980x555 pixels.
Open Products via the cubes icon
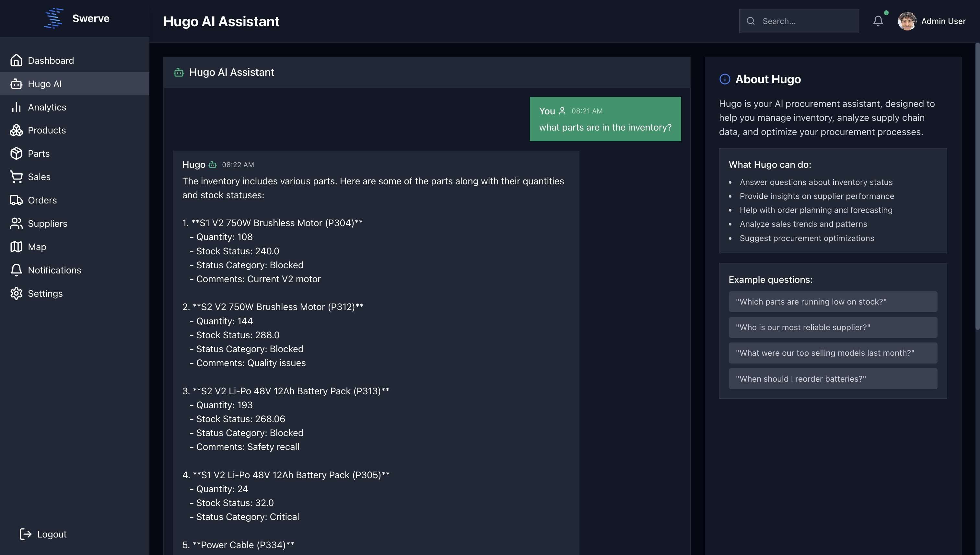[16, 130]
